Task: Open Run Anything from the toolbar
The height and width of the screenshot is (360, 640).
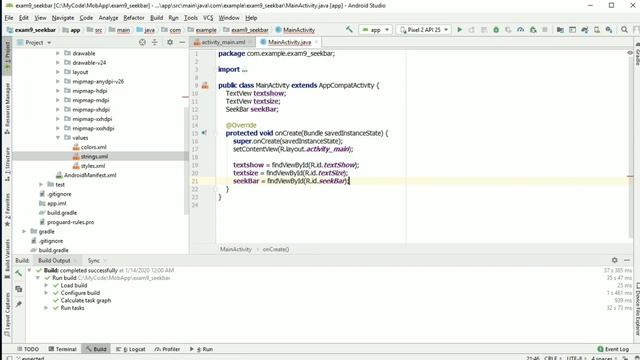Action: coord(572,30)
